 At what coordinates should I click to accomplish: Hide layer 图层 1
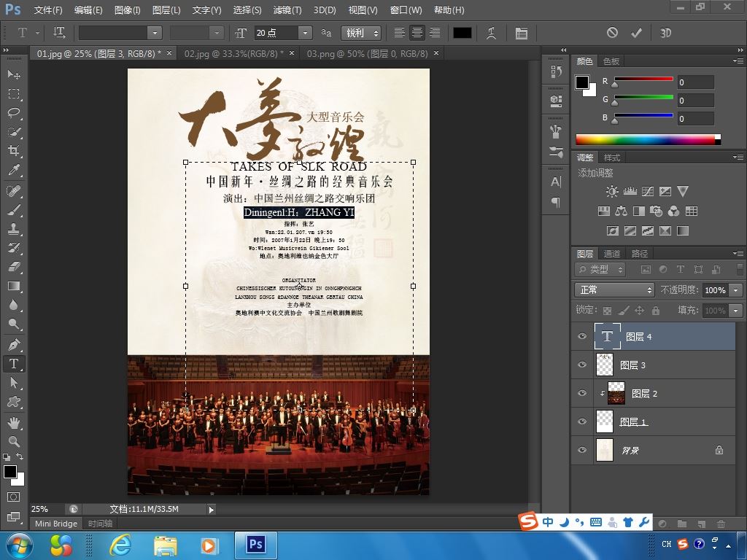coord(582,422)
